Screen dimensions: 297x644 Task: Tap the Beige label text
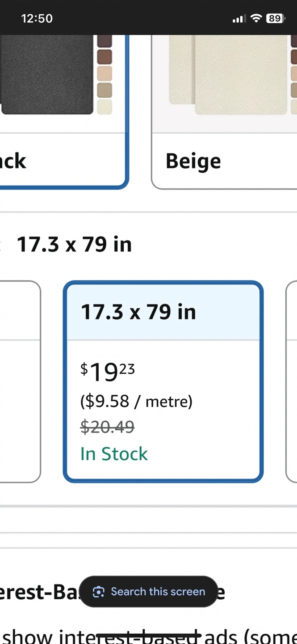pos(193,161)
